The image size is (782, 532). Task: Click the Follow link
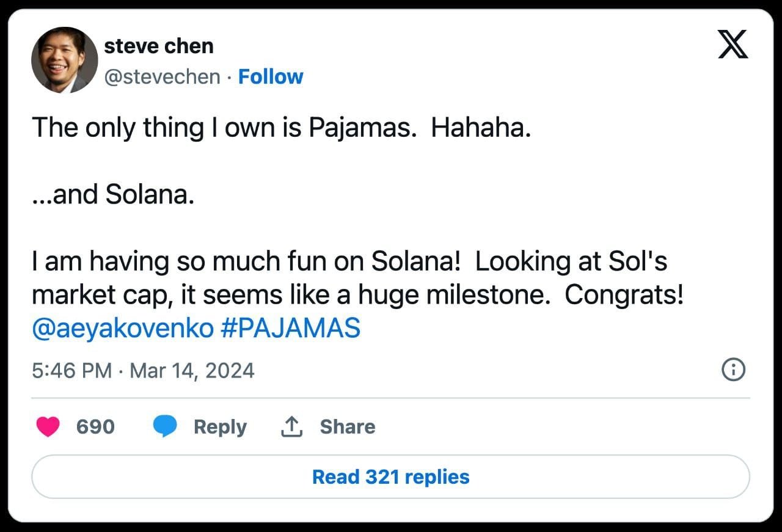(271, 77)
